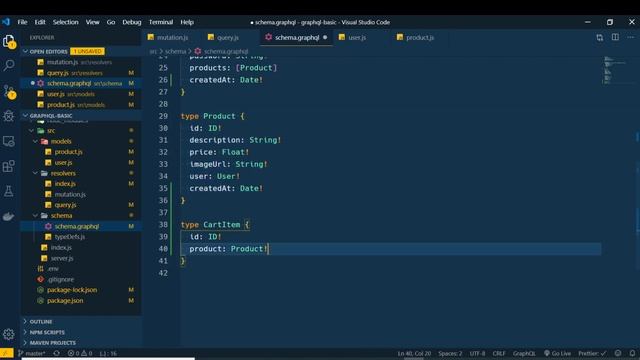The image size is (640, 360).
Task: Open the Selection menu
Action: pyautogui.click(x=65, y=22)
